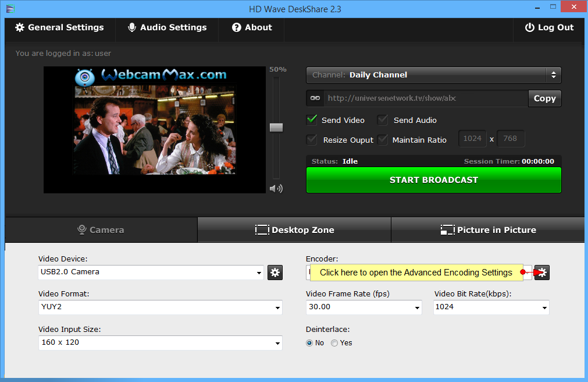Screen dimensions: 588x382
Task: Open the Video Bit Rate dropdown
Action: 491,307
